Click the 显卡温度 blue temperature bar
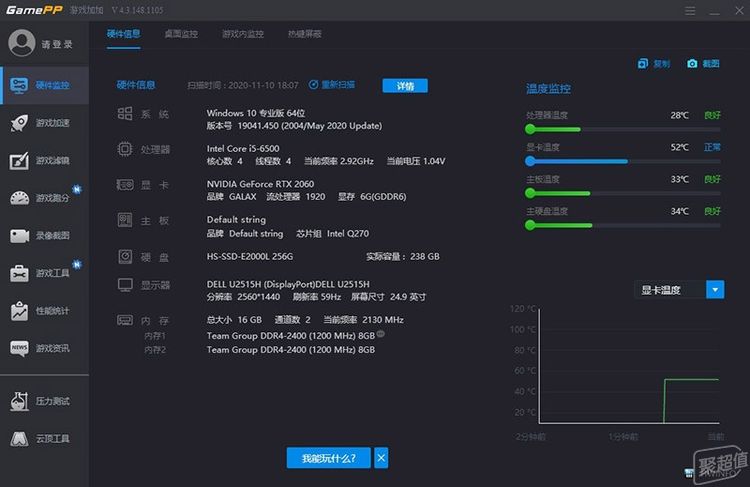The image size is (750, 487). [576, 161]
